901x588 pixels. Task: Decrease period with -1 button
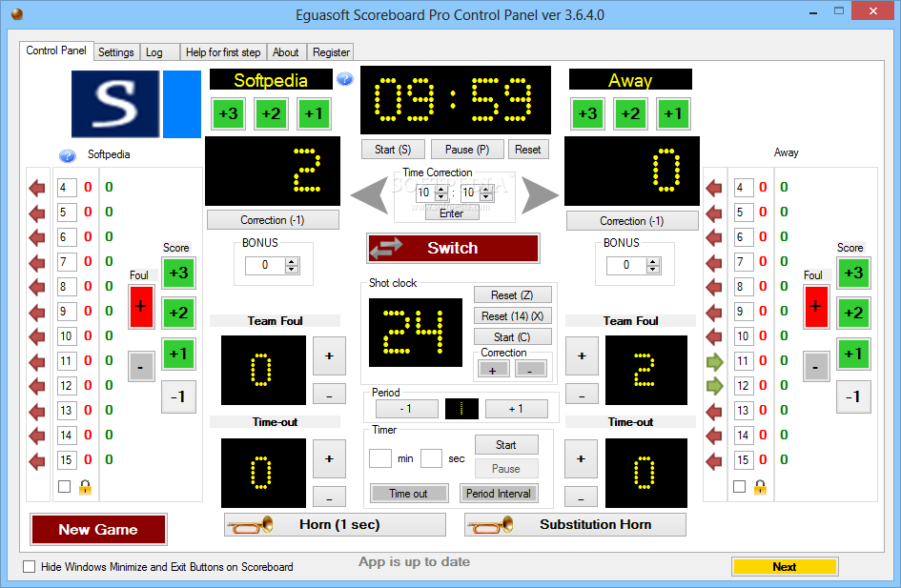click(x=407, y=409)
